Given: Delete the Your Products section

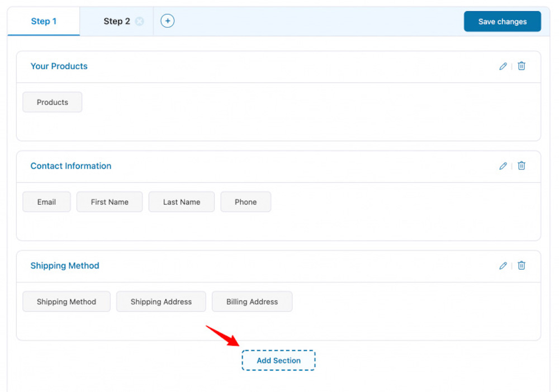Looking at the screenshot, I should tap(521, 66).
